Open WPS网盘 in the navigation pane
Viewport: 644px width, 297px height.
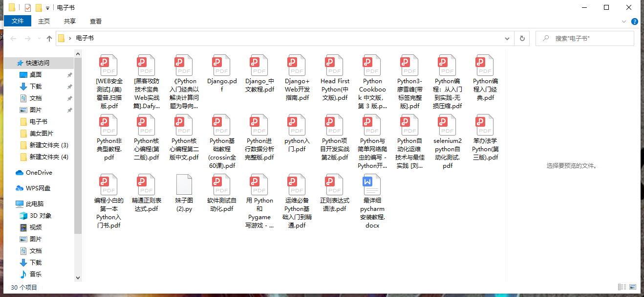(x=39, y=188)
